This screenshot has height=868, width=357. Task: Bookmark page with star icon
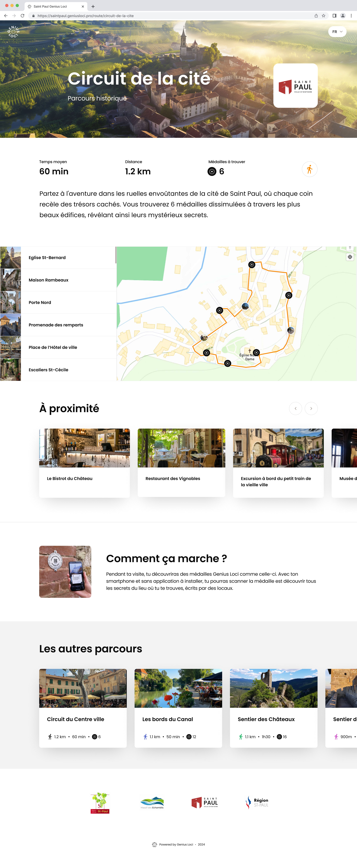click(x=324, y=16)
